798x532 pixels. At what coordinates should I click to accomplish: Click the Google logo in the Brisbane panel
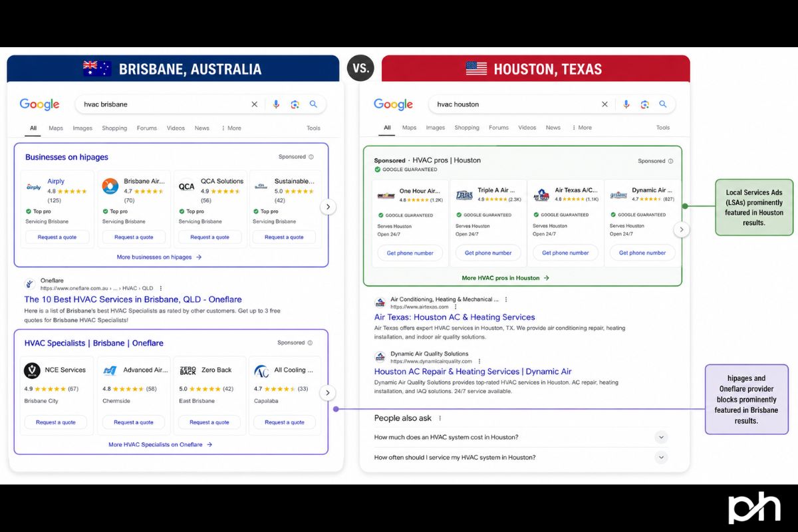click(x=39, y=104)
